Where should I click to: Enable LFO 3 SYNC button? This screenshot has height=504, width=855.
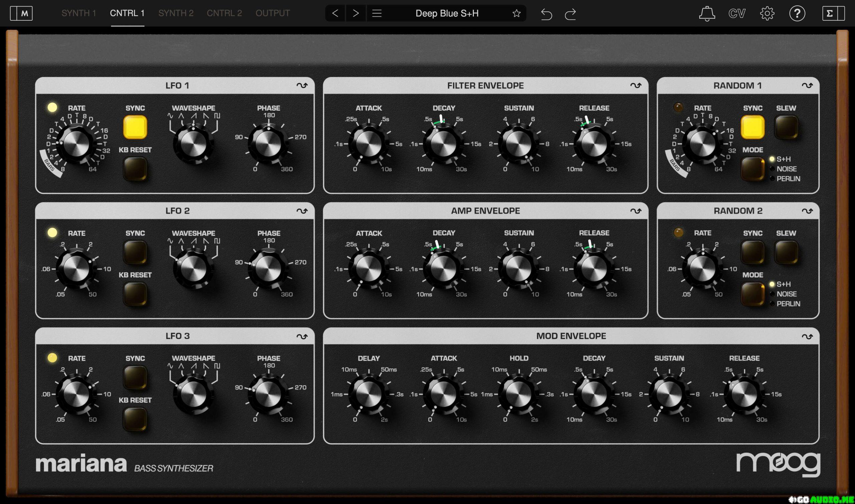[x=135, y=377]
